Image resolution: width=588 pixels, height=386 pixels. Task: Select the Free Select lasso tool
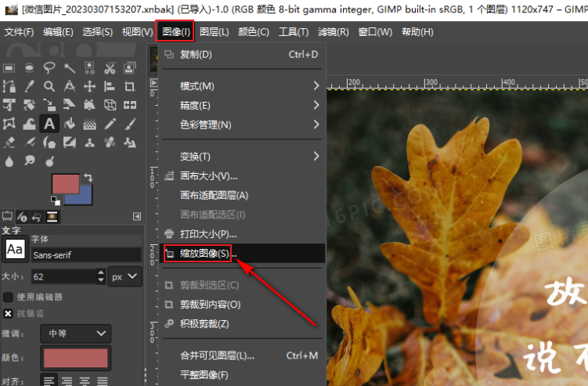click(49, 68)
